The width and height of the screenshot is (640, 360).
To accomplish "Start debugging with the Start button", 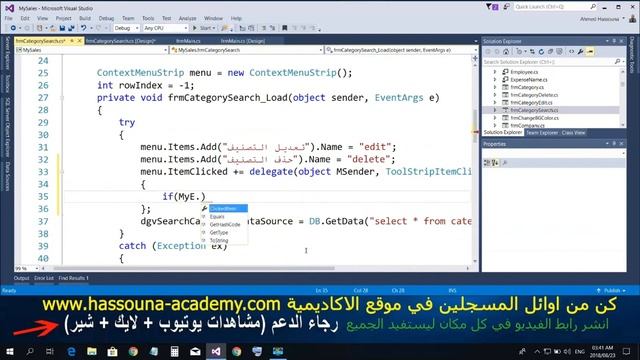I will click(204, 28).
